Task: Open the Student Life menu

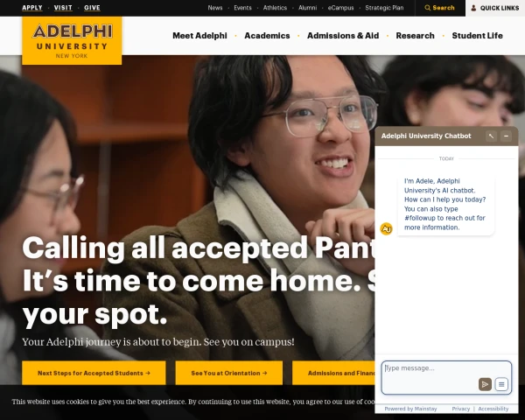Action: point(477,36)
